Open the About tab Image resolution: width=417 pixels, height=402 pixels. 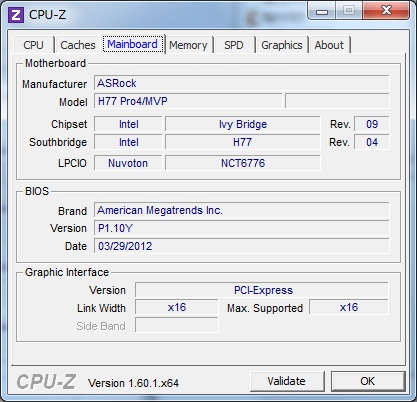[329, 45]
